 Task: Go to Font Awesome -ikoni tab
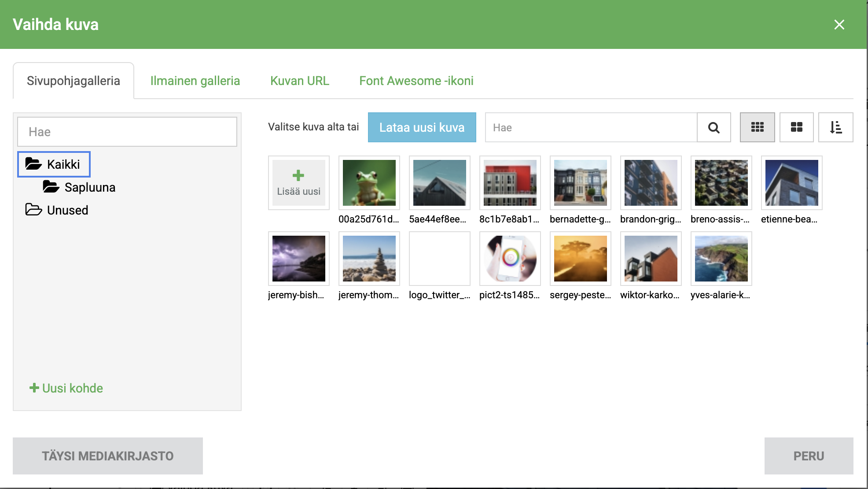tap(416, 81)
